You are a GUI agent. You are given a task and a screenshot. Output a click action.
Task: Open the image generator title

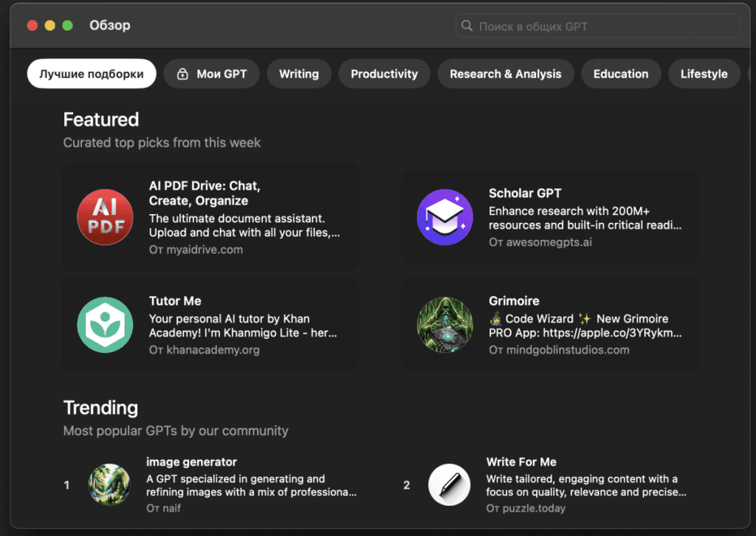click(x=191, y=461)
